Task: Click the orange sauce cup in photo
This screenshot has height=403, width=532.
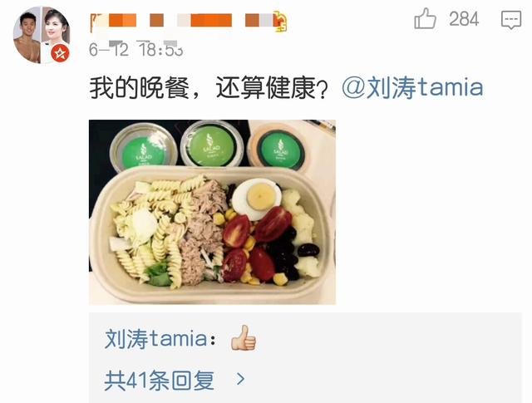Action: (280, 146)
